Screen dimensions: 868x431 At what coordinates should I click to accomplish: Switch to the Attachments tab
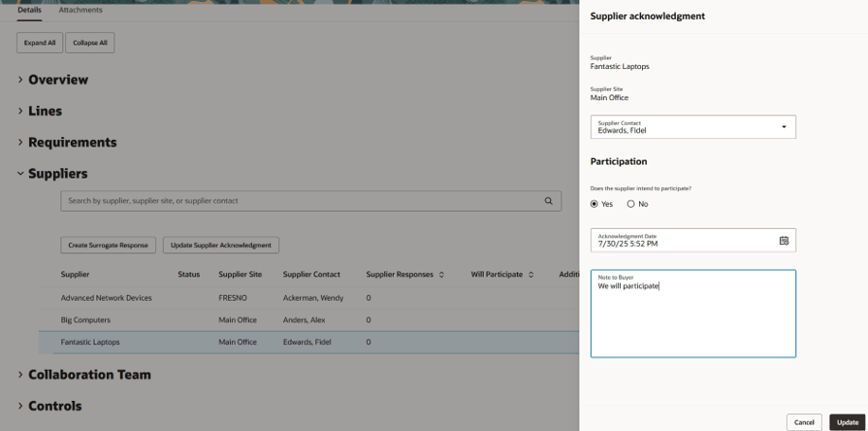80,10
